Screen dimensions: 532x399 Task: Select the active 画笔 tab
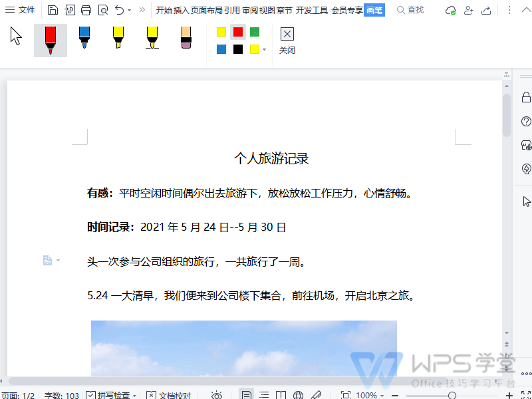374,10
